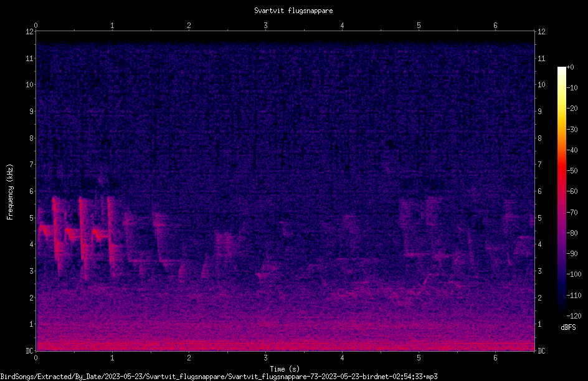Screen dimensions: 588x381
Task: Click the 6 second label on top axis
Action: 495,26
